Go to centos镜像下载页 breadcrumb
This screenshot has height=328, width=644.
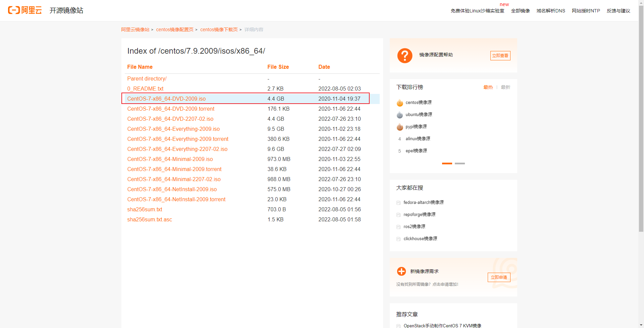click(x=219, y=30)
